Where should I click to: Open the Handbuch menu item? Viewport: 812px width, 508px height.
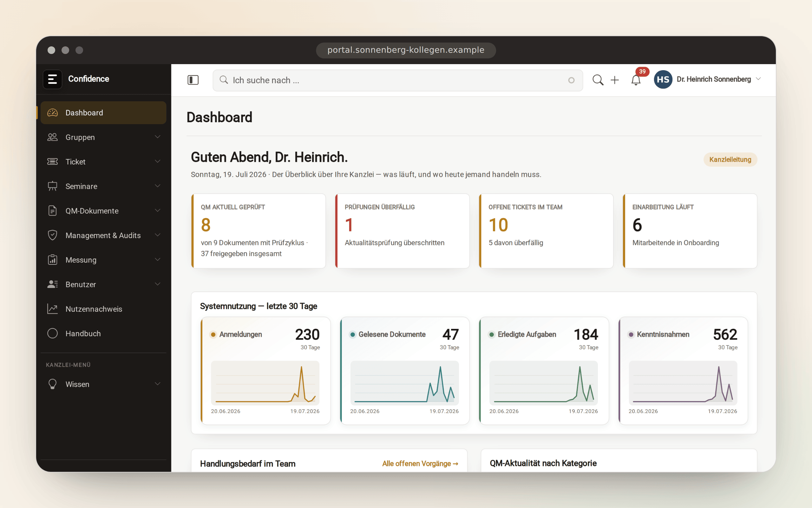[x=103, y=333]
